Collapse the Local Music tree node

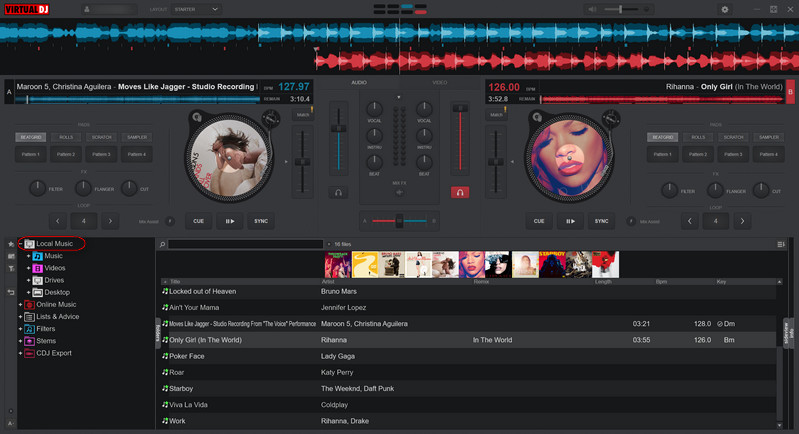[x=20, y=244]
